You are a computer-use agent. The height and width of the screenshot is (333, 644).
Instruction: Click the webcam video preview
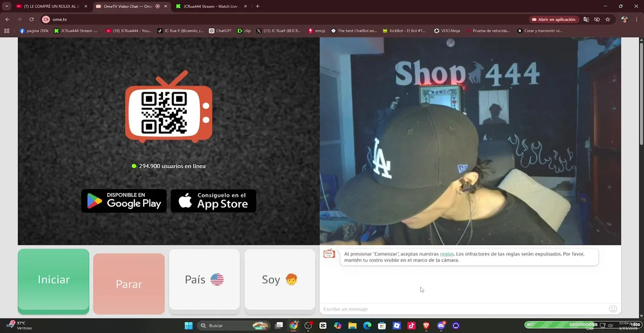[470, 141]
